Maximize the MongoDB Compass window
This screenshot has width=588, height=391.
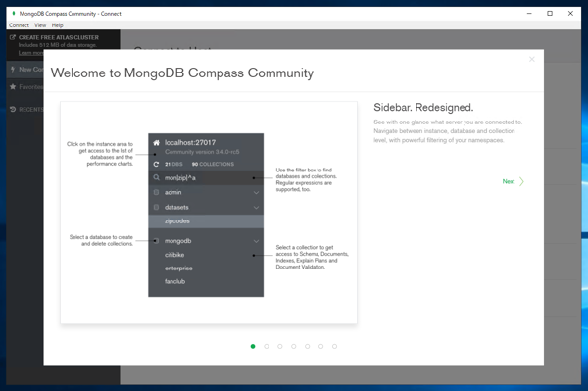(x=550, y=13)
